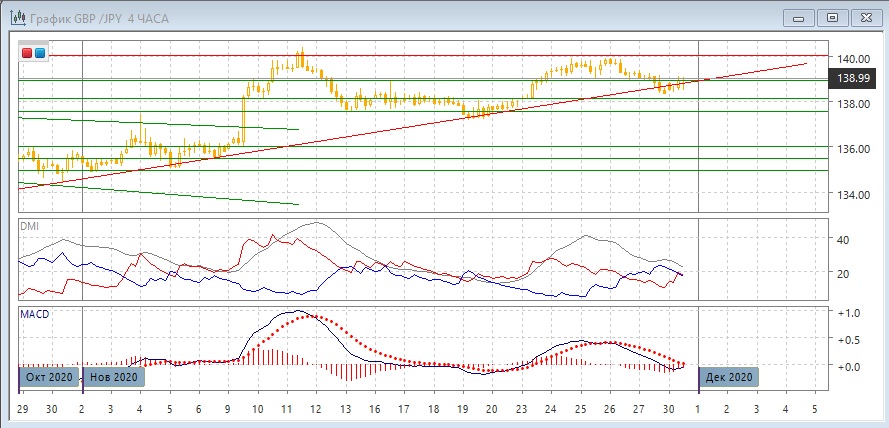Click the blue square icon on chart
Screen dimensions: 889x428
click(x=39, y=52)
